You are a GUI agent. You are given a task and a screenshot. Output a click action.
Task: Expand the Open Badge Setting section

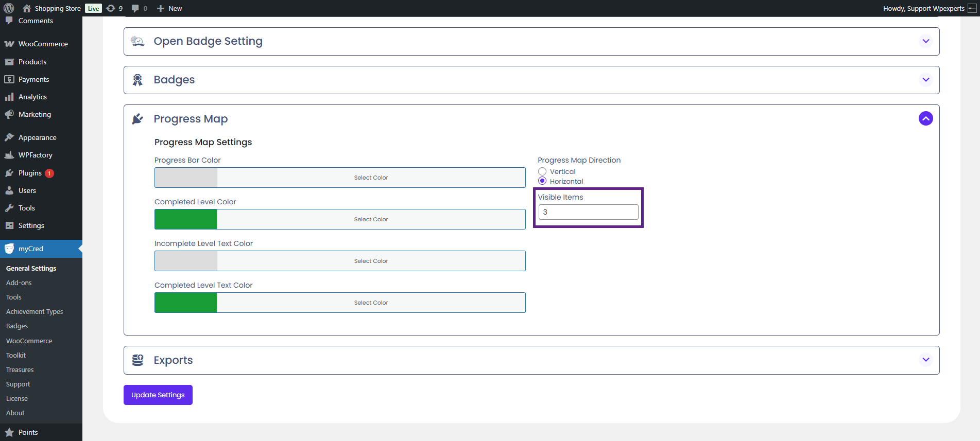click(x=925, y=41)
